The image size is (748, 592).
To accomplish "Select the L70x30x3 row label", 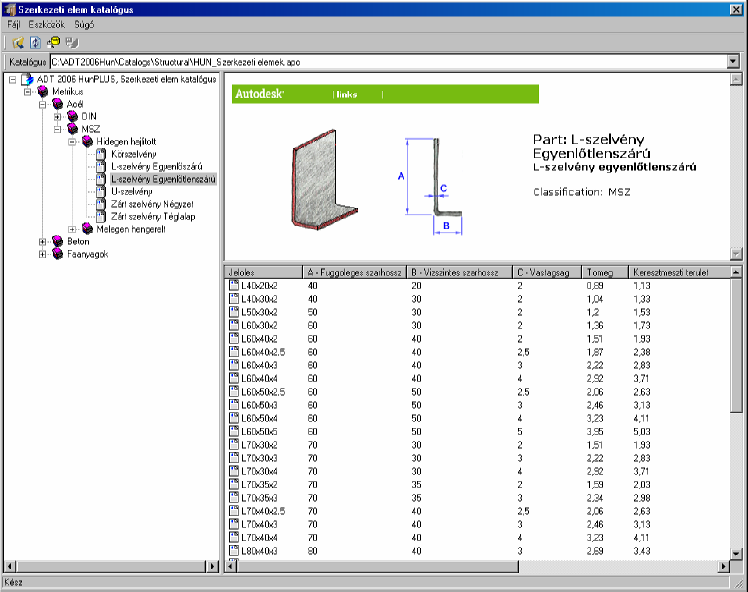I will pyautogui.click(x=259, y=458).
